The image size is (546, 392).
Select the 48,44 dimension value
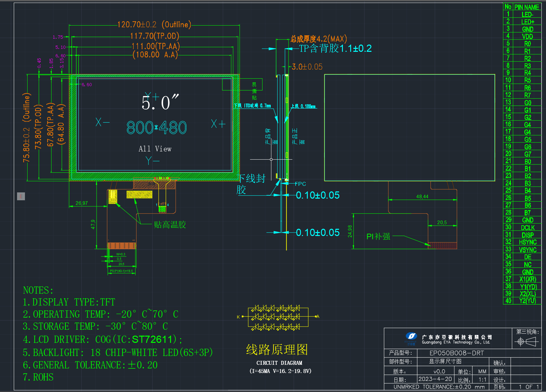(x=422, y=197)
